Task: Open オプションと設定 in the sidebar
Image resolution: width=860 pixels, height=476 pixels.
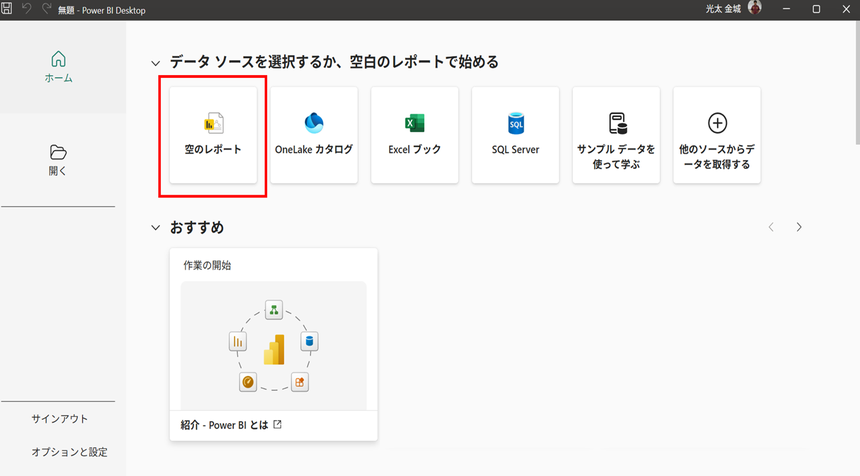Action: [x=69, y=452]
